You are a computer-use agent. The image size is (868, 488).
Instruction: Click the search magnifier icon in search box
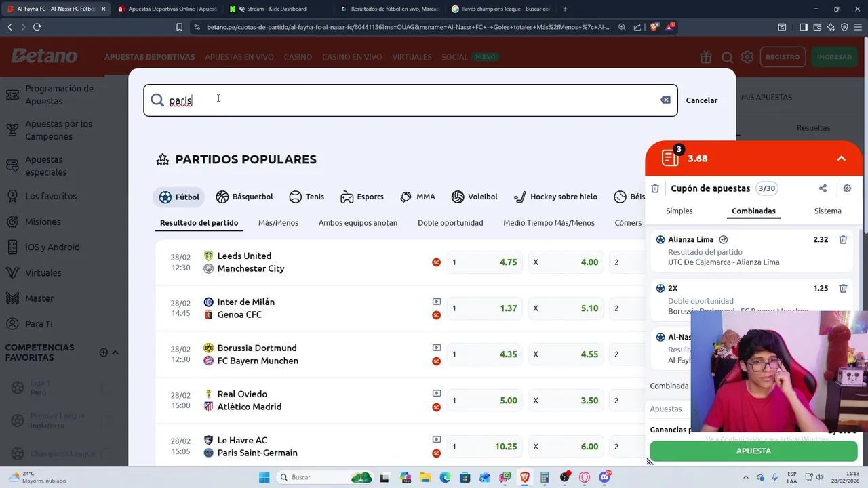point(157,100)
